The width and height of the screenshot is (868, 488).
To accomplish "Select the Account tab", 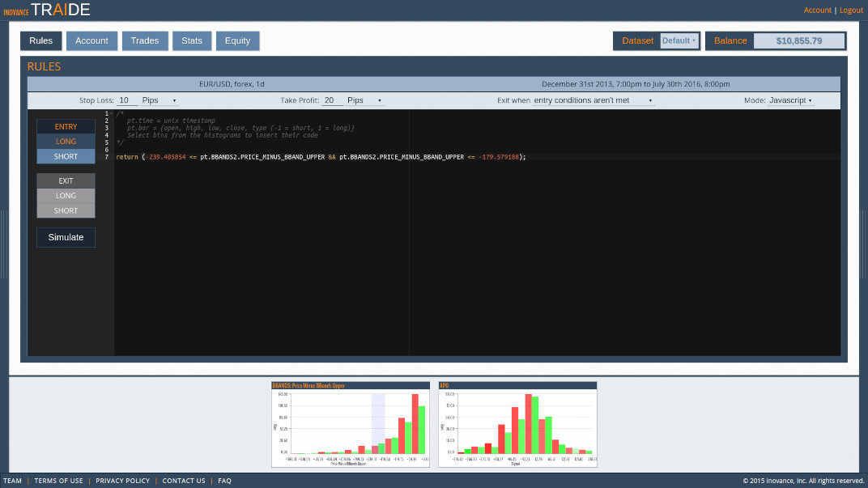I will 91,40.
